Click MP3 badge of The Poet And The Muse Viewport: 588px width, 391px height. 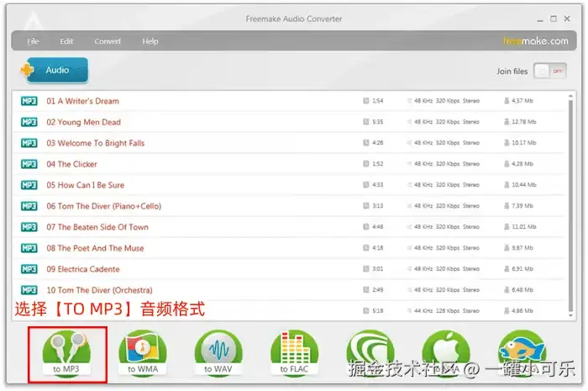[29, 248]
